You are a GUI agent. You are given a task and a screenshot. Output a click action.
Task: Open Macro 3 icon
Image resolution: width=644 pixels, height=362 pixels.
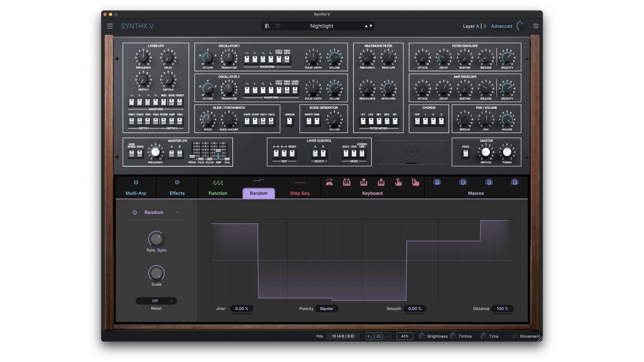(x=489, y=182)
